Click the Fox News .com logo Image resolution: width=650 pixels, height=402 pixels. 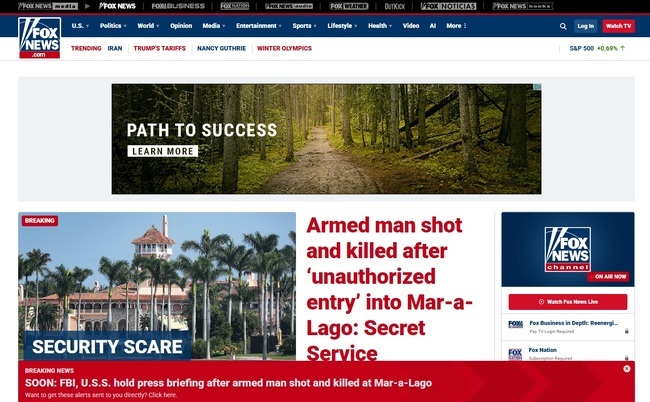pos(40,38)
